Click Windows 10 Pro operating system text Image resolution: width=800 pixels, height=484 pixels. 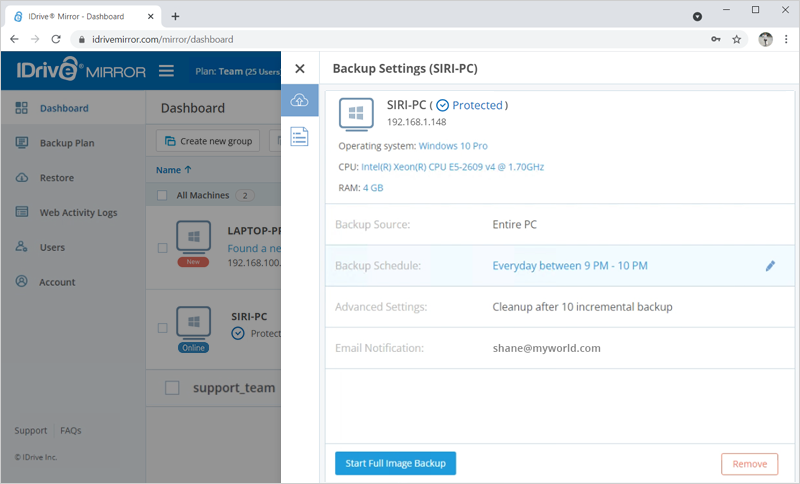click(453, 146)
